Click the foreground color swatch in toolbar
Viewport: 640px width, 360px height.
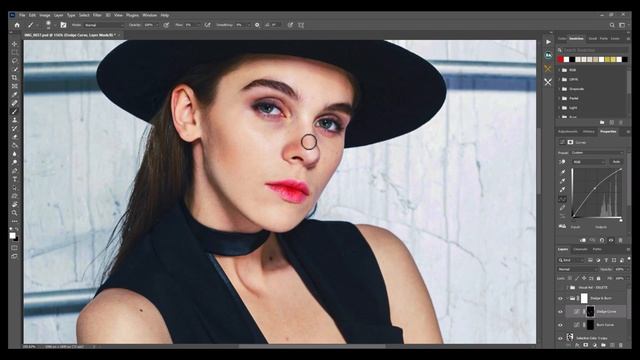(13, 236)
